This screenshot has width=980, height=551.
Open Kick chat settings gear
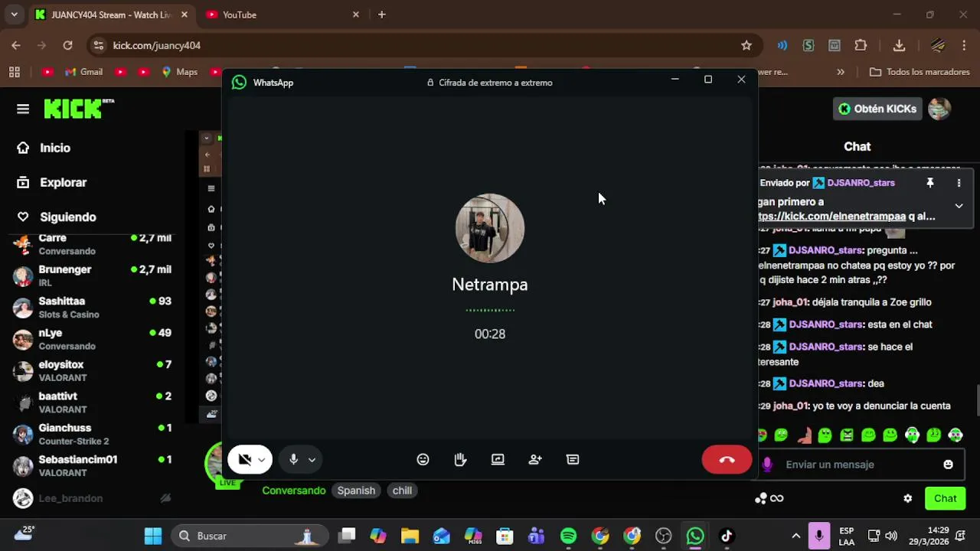point(908,498)
